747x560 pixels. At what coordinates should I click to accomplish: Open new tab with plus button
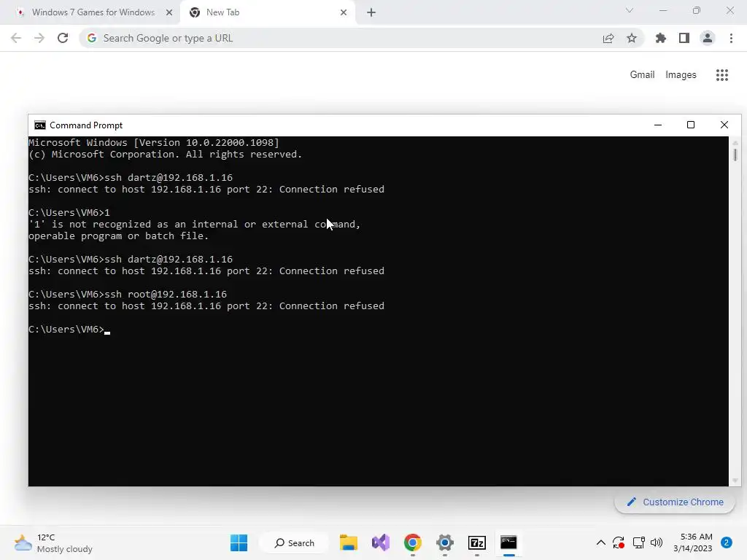point(371,12)
